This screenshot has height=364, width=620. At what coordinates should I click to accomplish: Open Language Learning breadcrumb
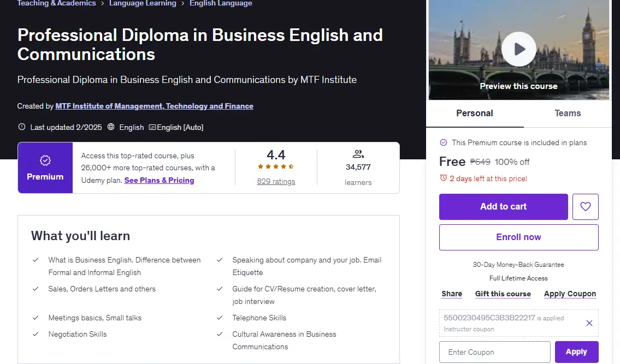coord(143,3)
